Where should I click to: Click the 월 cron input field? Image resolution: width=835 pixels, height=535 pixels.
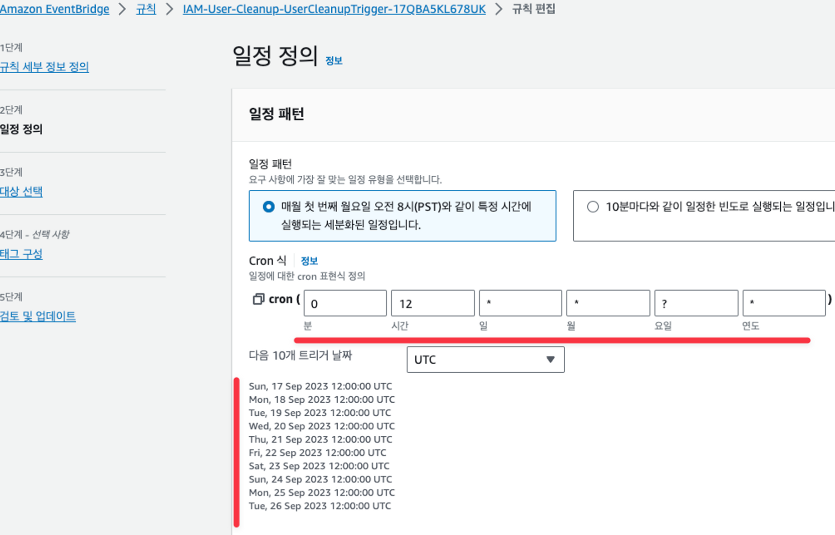(x=608, y=303)
